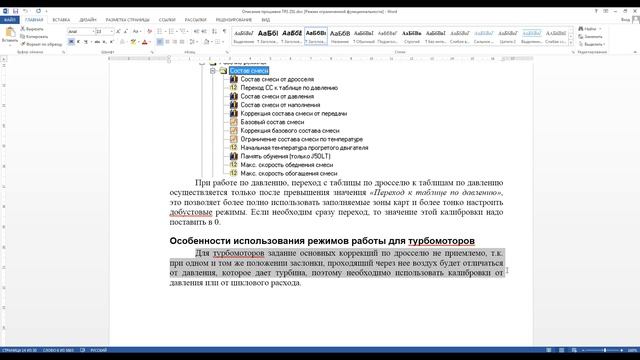Click the zoom slider in status bar
Screen dimensions: 640x360
pyautogui.click(x=604, y=350)
